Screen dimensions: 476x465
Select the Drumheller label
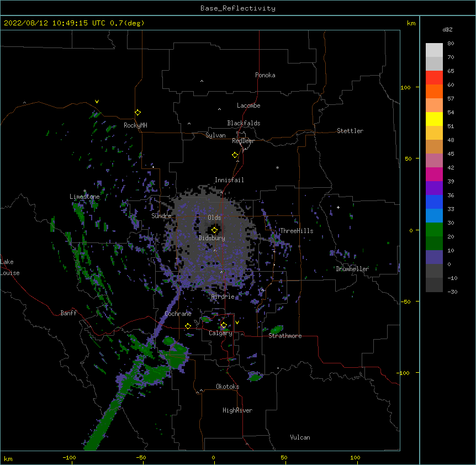pos(352,269)
